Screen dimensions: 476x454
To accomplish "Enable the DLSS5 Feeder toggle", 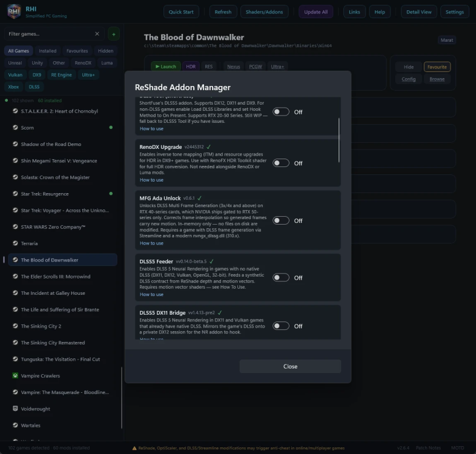I will coord(281,277).
